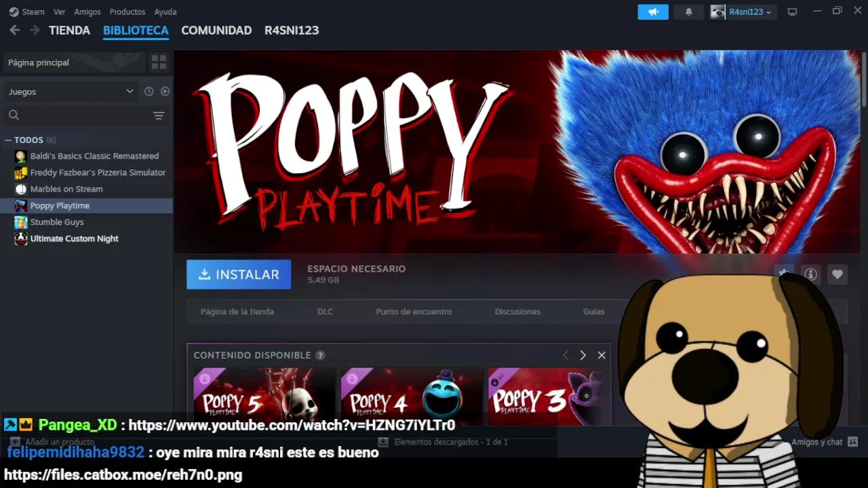Click the page vertical scrollbar
This screenshot has height=488, width=868.
pos(864,78)
